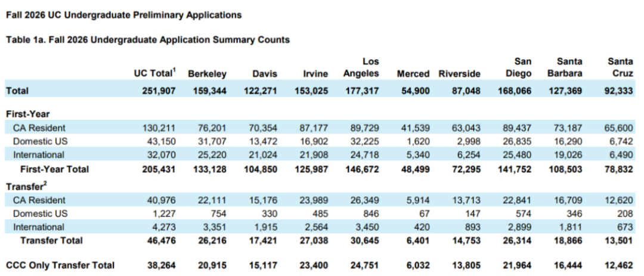Select Los Angeles First-Year Total 146,672
The image size is (644, 276).
(x=361, y=169)
